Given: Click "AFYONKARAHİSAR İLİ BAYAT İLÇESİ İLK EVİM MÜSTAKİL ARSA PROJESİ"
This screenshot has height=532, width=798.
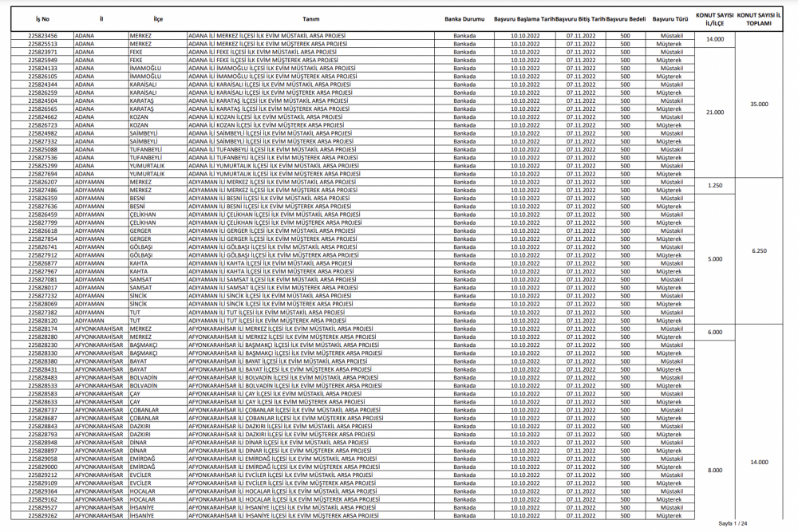Looking at the screenshot, I should coord(278,361).
